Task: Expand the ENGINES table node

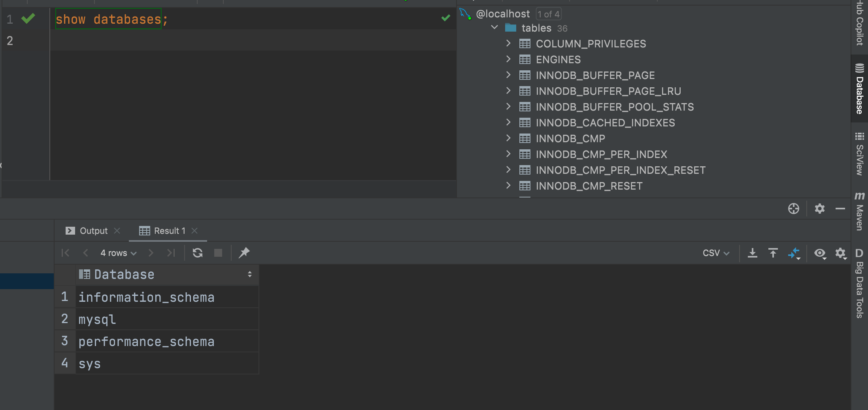Action: (509, 59)
